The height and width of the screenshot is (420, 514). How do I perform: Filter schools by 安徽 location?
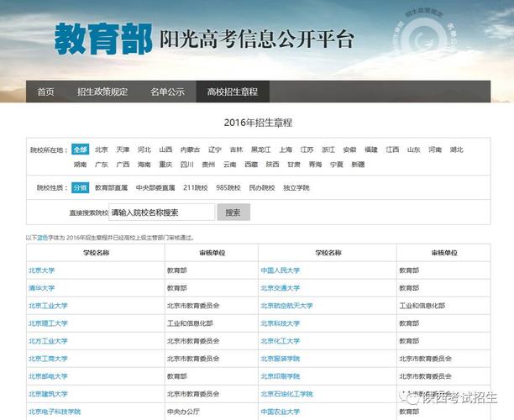point(349,150)
